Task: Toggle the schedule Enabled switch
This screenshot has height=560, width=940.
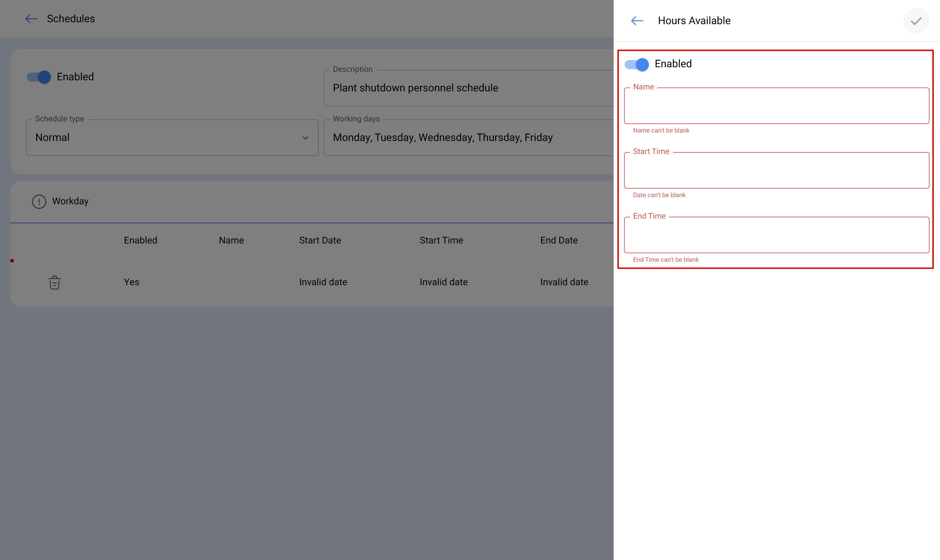Action: click(39, 77)
